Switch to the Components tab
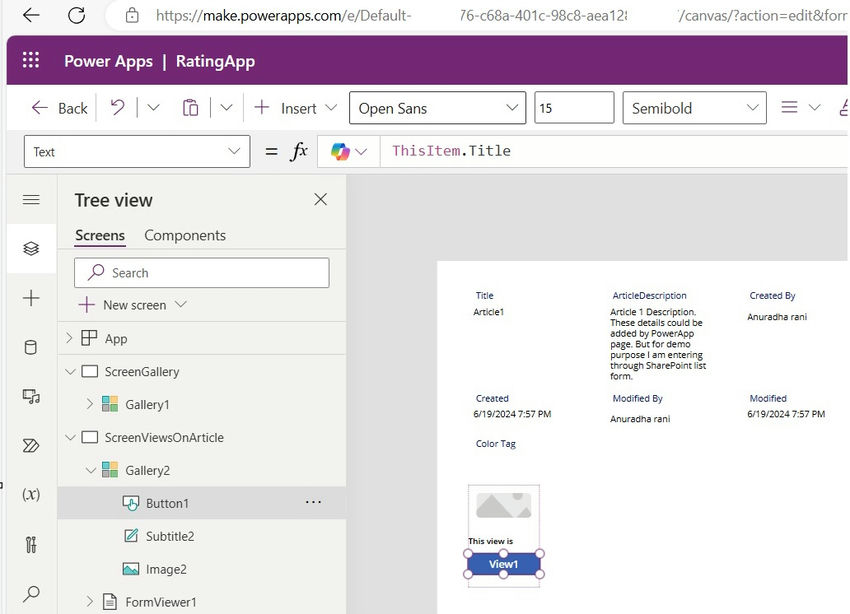 185,235
